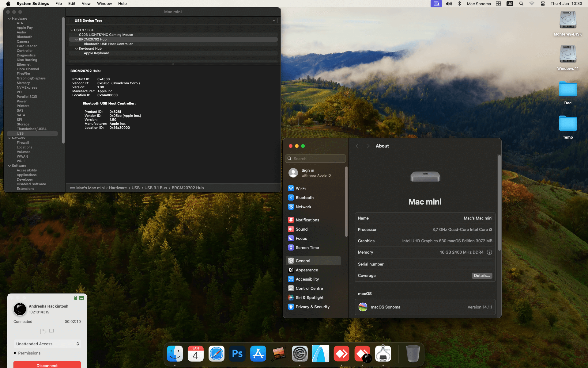The height and width of the screenshot is (368, 588).
Task: Expand the Permissions disclosure triangle
Action: [x=15, y=353]
